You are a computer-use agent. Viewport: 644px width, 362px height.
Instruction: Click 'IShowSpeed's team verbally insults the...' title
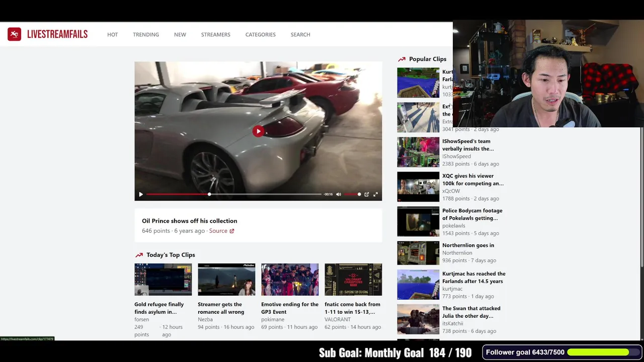(x=468, y=145)
